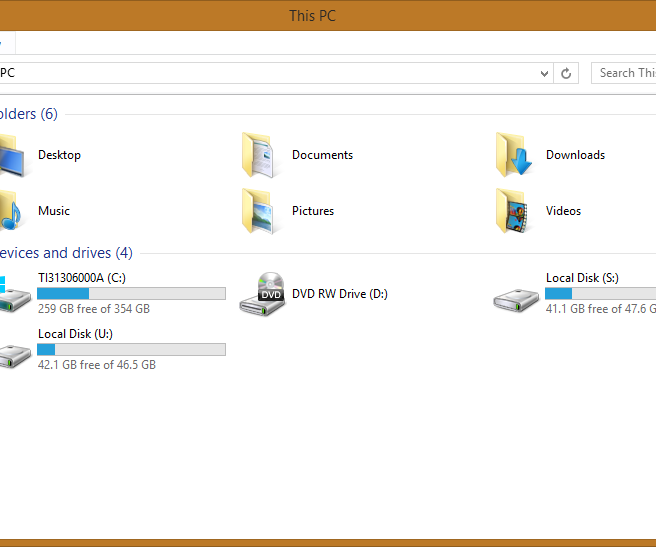Click the S: drive usage bar
656x547 pixels.
[600, 293]
